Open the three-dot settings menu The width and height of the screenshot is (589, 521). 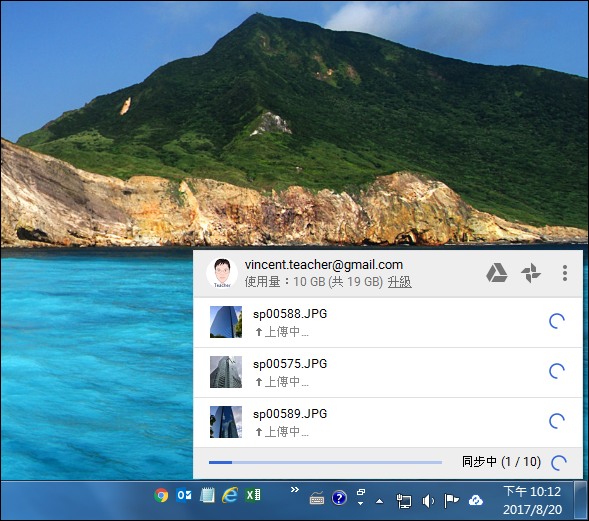tap(565, 273)
